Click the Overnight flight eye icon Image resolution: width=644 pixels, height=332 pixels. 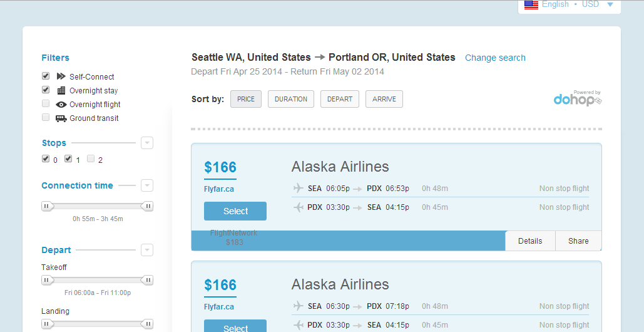(61, 105)
